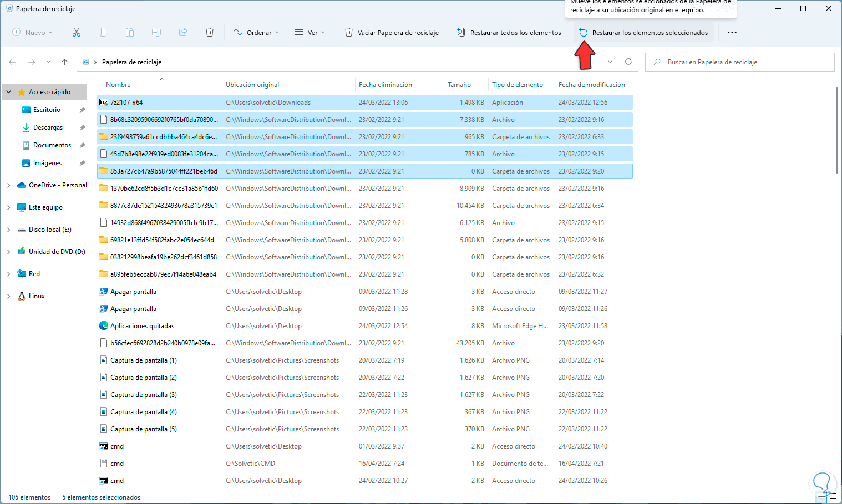Screen dimensions: 842x504
Task: Open Descargas in quick access
Action: pos(48,128)
